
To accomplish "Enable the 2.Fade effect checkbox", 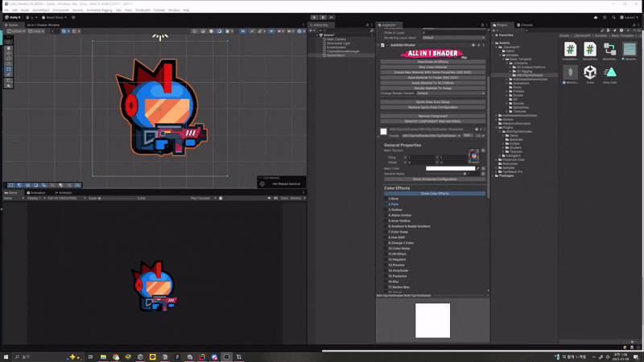I will (x=386, y=204).
